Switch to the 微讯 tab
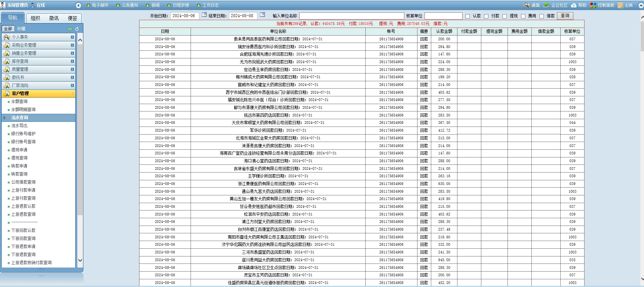Viewport: 644px width, 287px height. [54, 18]
